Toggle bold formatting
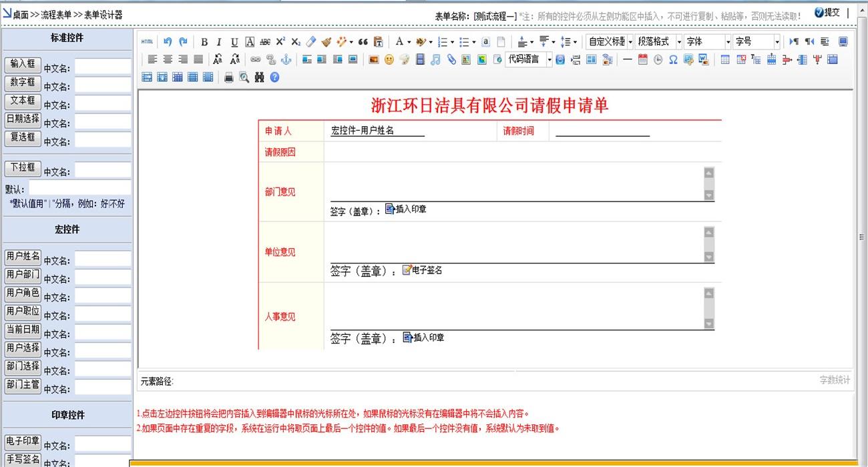 pyautogui.click(x=204, y=42)
